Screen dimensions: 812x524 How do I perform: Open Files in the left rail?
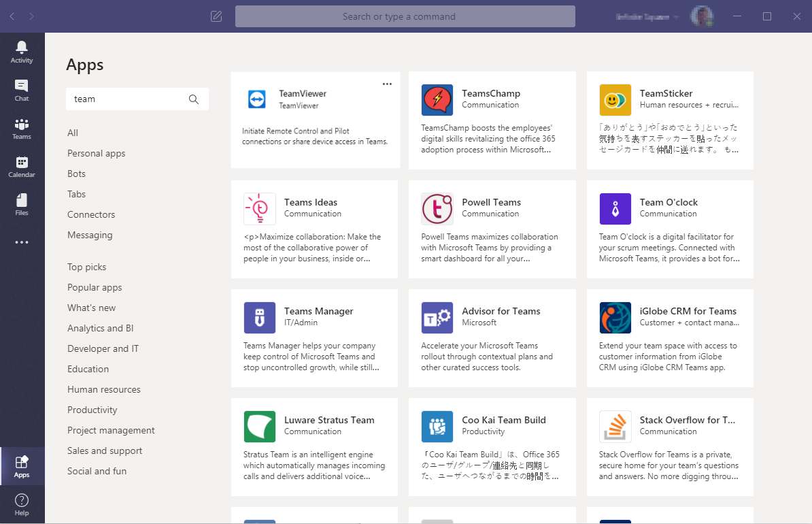[x=22, y=203]
